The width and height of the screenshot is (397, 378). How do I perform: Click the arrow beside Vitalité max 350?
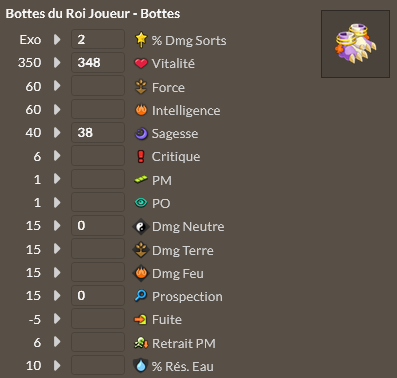[x=57, y=62]
